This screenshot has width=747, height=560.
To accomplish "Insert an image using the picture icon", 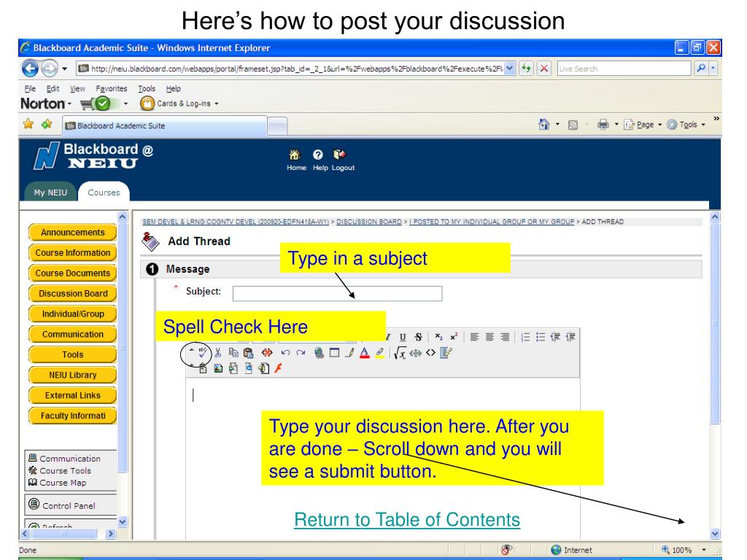I will click(218, 368).
